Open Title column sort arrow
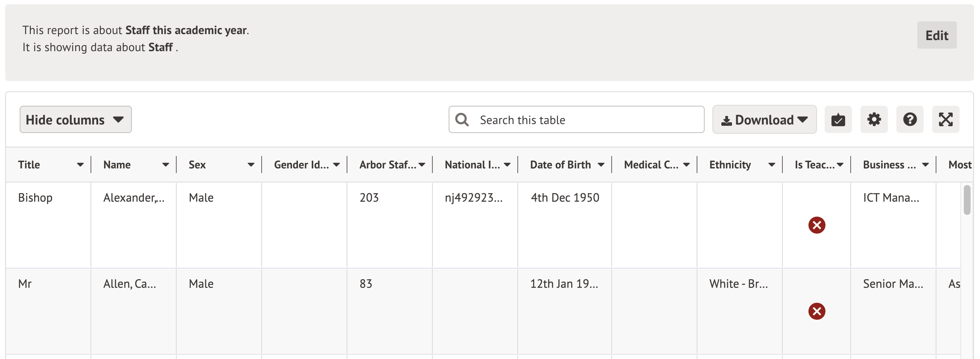Viewport: 980px width, 359px height. point(80,165)
